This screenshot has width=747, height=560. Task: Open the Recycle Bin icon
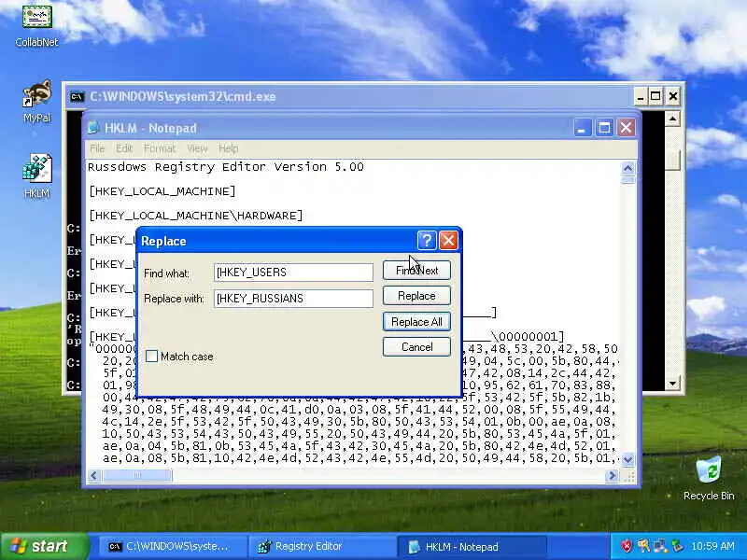point(709,478)
